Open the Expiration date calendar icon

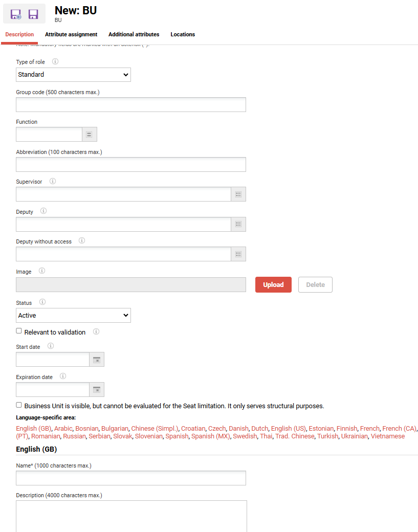tap(97, 390)
